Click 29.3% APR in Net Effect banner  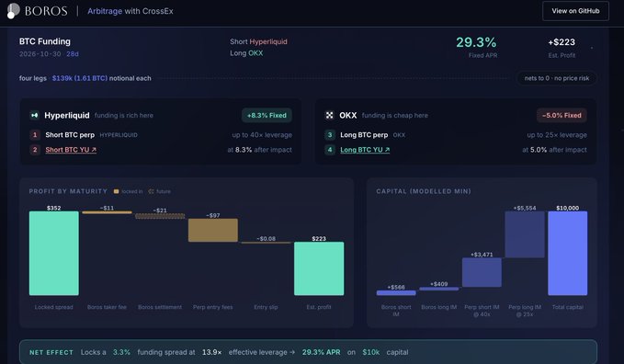(321, 352)
